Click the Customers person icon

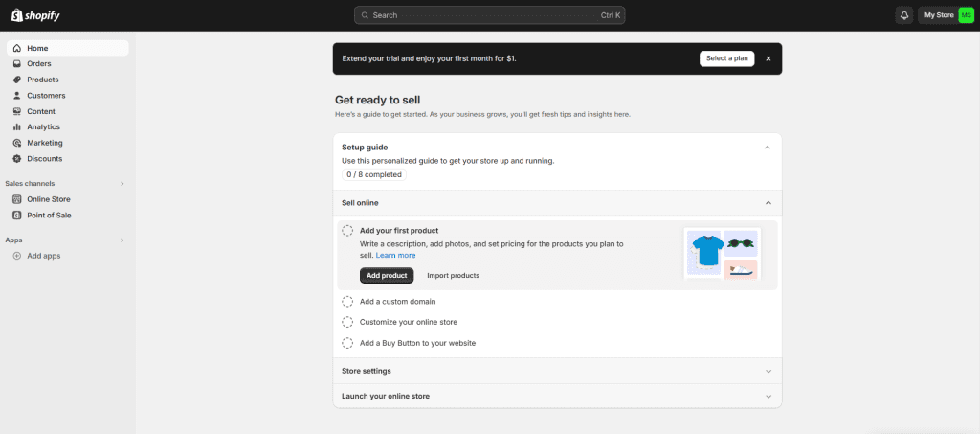(17, 96)
